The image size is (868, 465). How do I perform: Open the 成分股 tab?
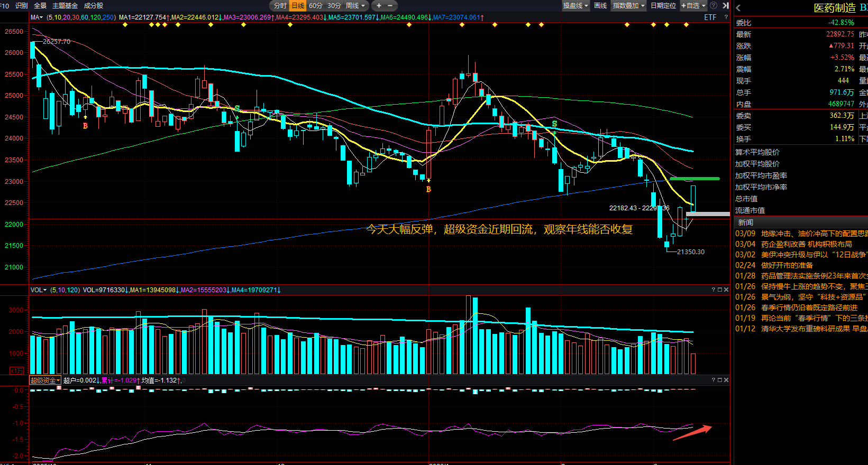94,6
